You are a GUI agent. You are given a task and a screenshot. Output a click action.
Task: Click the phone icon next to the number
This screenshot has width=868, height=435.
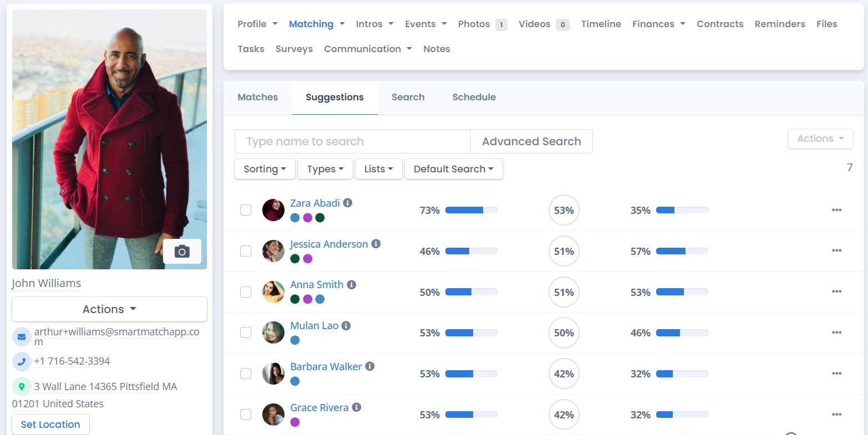(x=21, y=361)
